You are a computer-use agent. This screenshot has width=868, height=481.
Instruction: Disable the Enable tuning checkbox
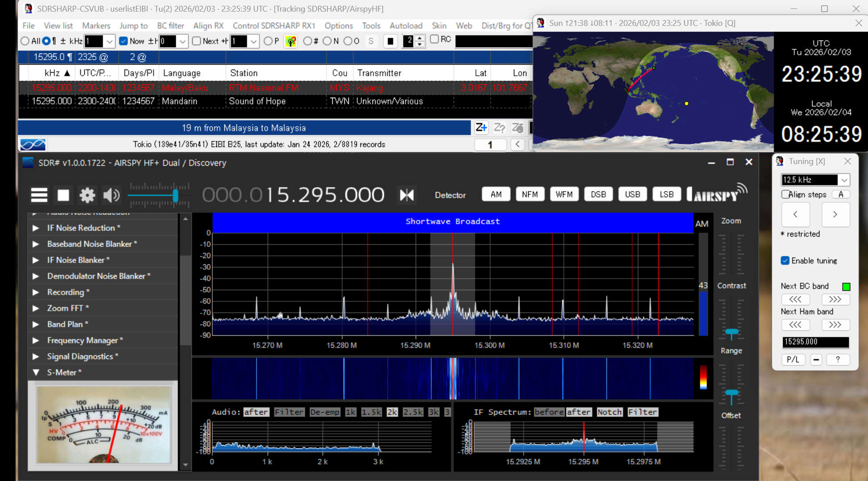pyautogui.click(x=785, y=261)
